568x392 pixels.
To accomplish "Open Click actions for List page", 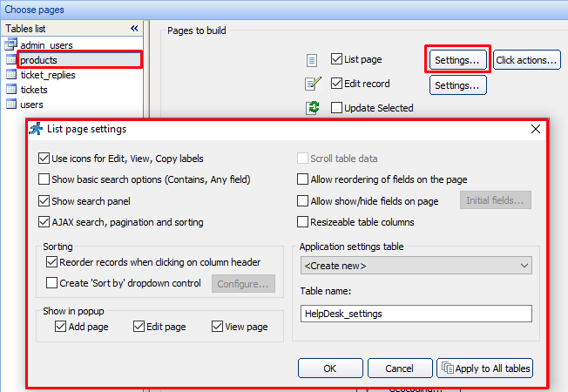I will pos(526,60).
